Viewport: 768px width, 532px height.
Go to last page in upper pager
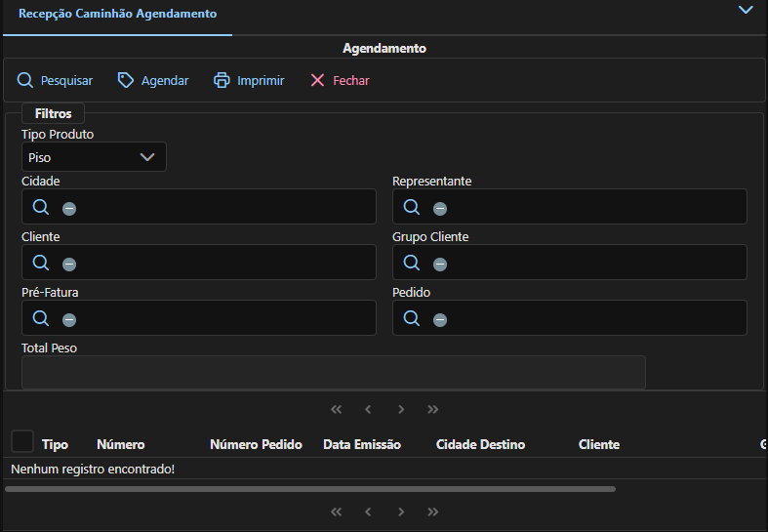(432, 409)
